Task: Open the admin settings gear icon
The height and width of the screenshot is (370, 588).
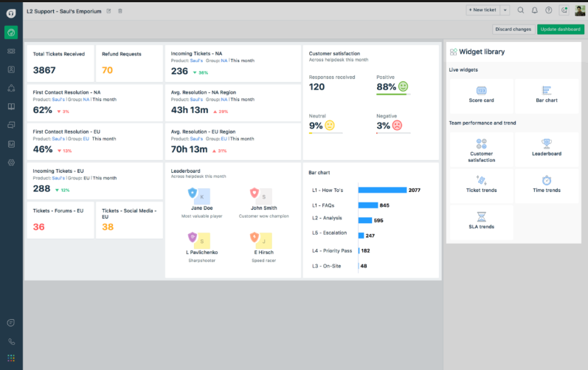Action: (x=11, y=162)
